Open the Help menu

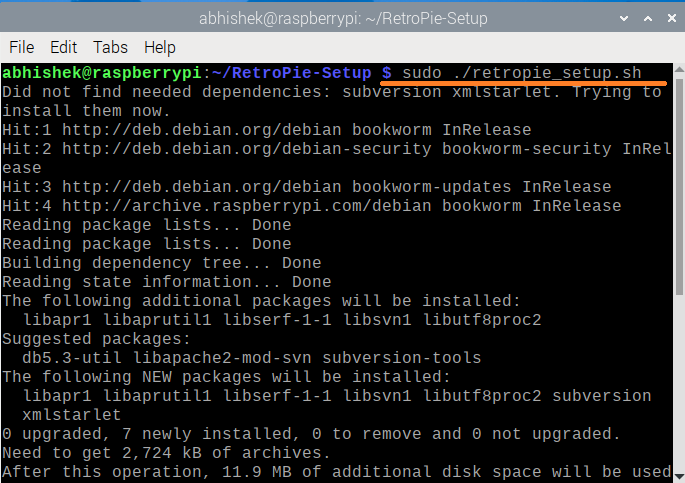pos(159,47)
